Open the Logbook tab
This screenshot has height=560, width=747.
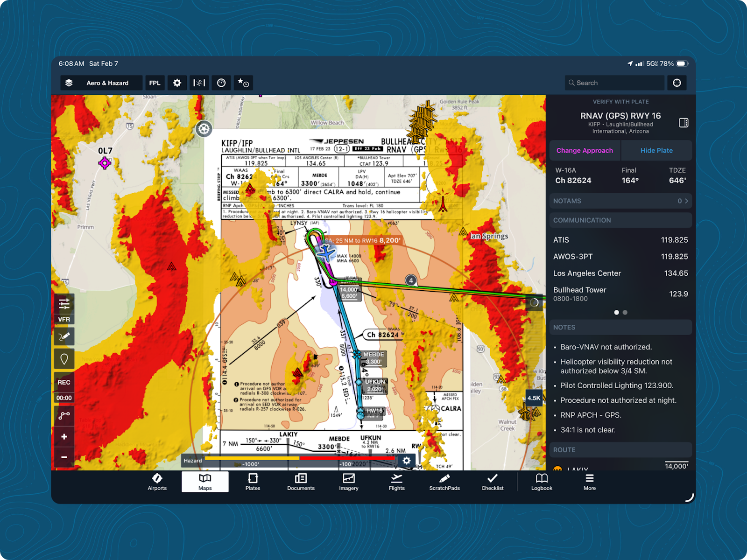(x=542, y=482)
